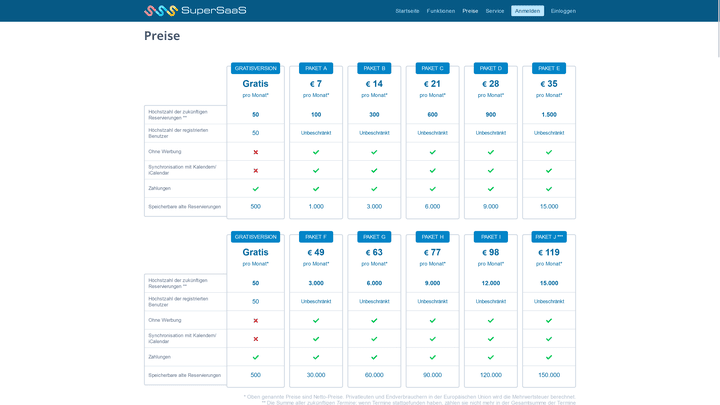Open the Service menu item
The width and height of the screenshot is (720, 405).
pos(495,11)
